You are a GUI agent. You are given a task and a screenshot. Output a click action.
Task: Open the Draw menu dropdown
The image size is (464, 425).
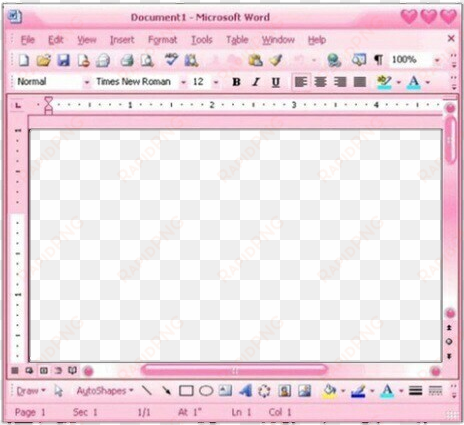click(31, 391)
